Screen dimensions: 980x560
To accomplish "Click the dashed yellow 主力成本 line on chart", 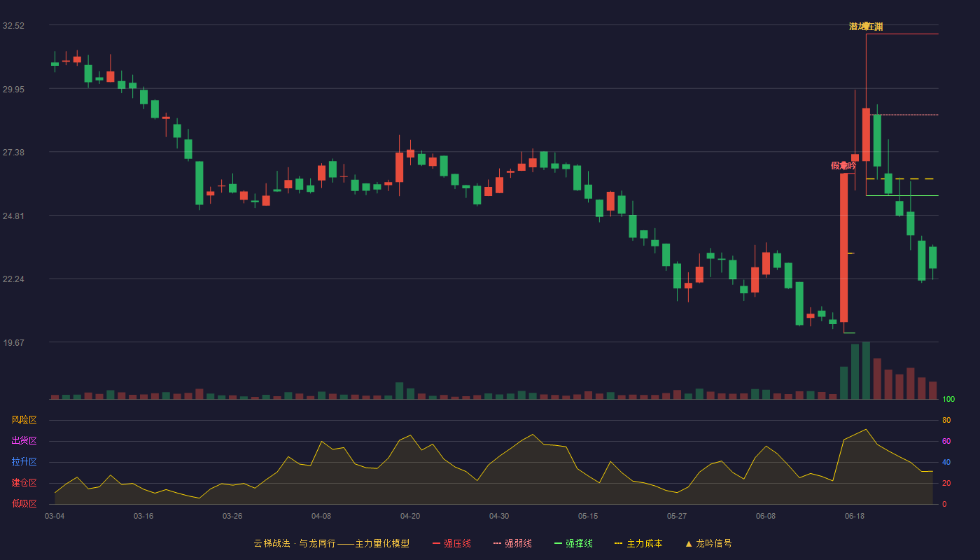I will coord(900,179).
